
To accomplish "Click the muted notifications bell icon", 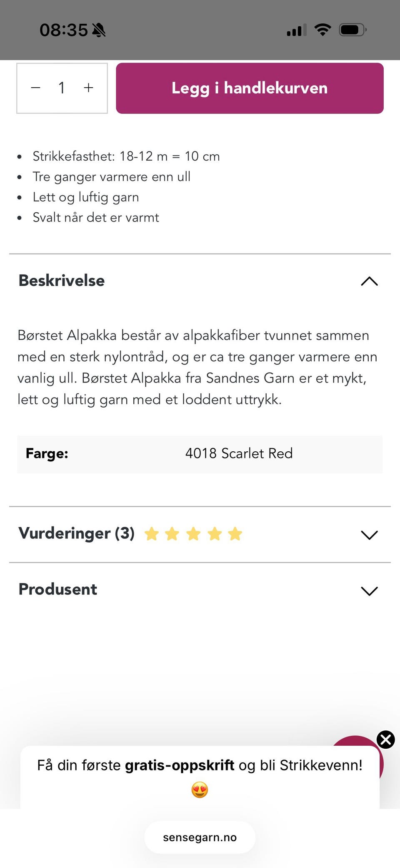I will 99,30.
